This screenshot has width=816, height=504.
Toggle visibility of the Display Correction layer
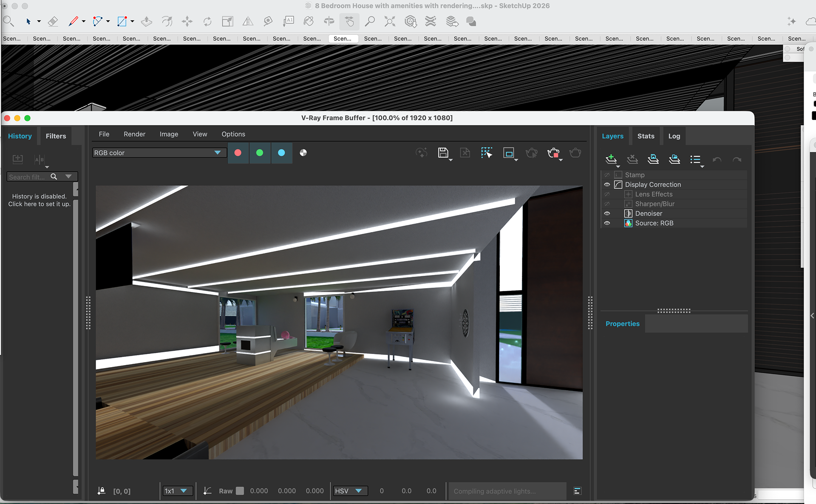click(x=607, y=184)
